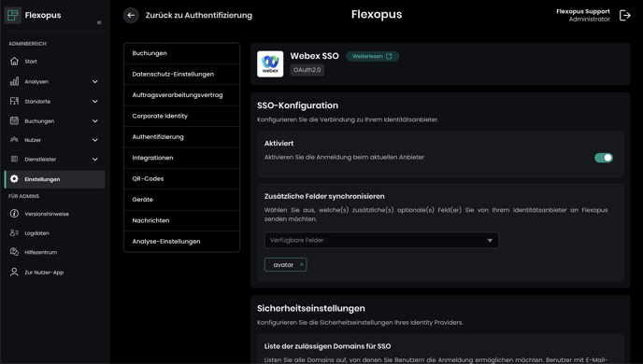Click the Standorte floor plan icon
The image size is (643, 364).
14,101
